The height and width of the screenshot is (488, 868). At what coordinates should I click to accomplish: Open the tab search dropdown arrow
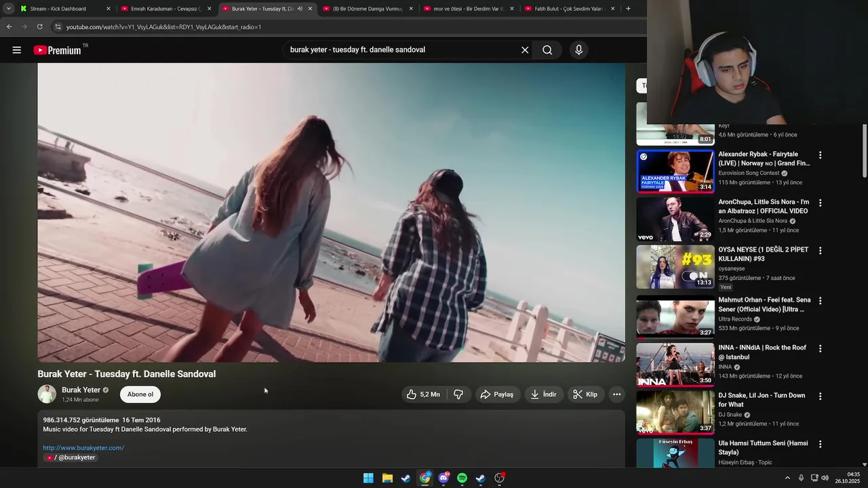tap(8, 9)
